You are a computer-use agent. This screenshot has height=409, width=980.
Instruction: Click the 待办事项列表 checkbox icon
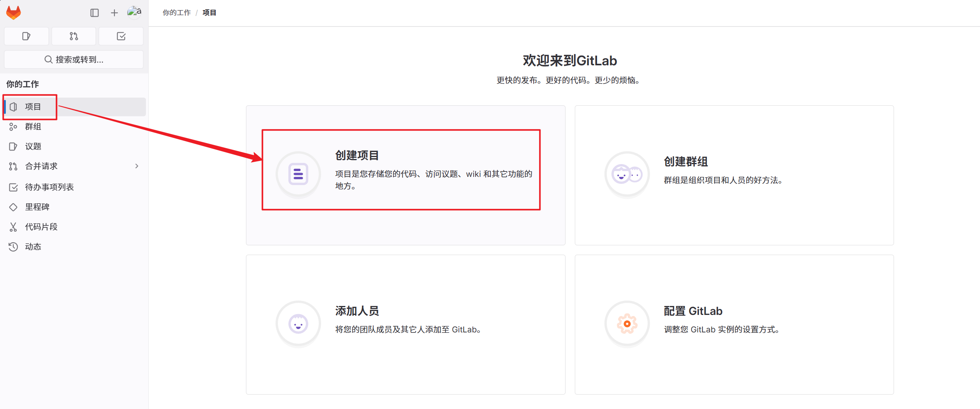point(13,187)
